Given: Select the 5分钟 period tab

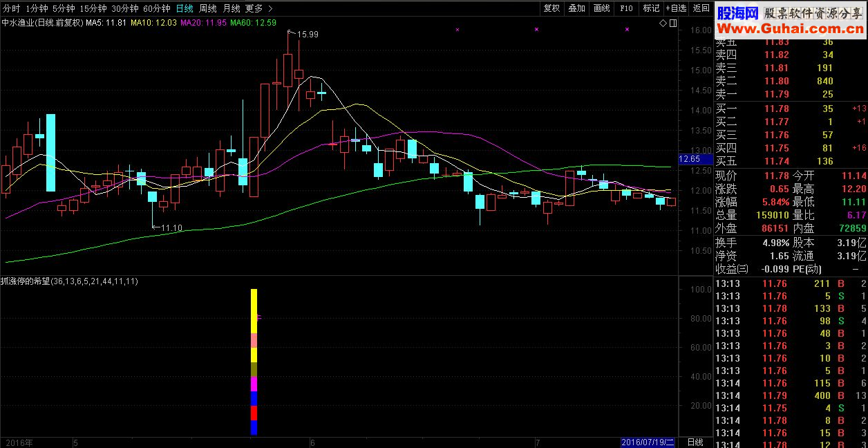Looking at the screenshot, I should pos(64,8).
